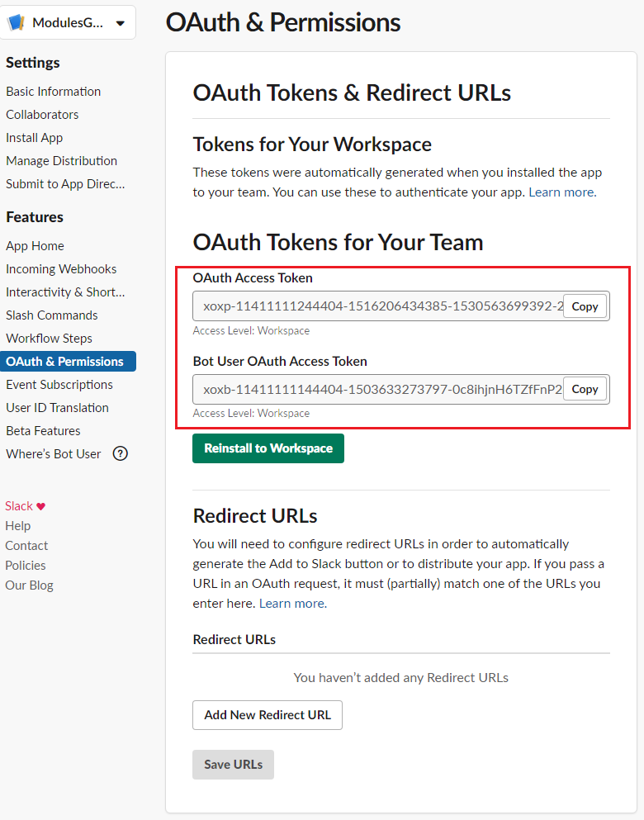Select Interactivity & Shortcuts item
This screenshot has height=820, width=644.
65,292
